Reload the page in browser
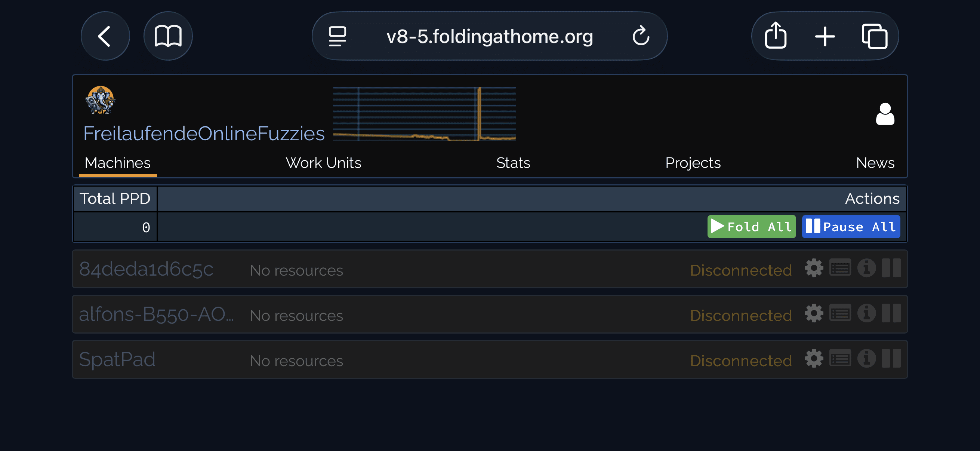The image size is (980, 451). (640, 36)
